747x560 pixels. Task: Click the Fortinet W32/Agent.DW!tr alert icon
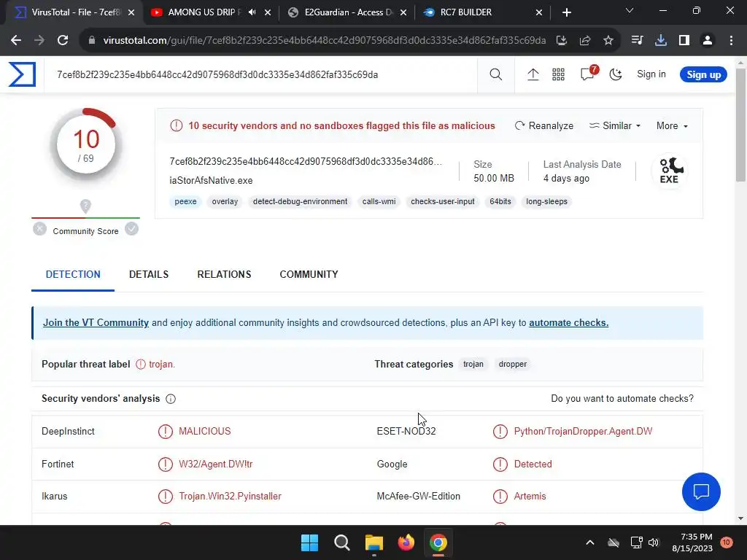coord(166,464)
